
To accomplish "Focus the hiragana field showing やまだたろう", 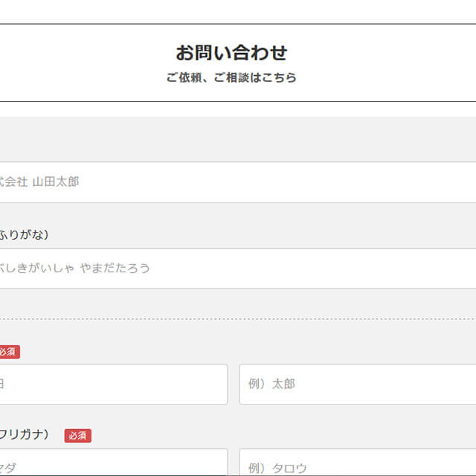I will [238, 268].
